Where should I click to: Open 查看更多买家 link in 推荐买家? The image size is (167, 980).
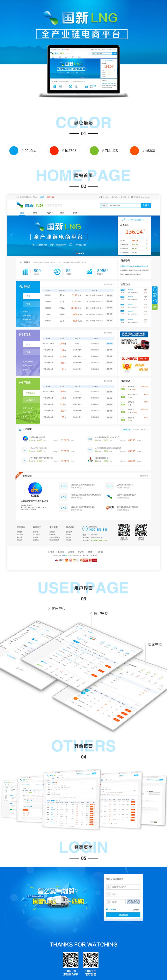143,476
